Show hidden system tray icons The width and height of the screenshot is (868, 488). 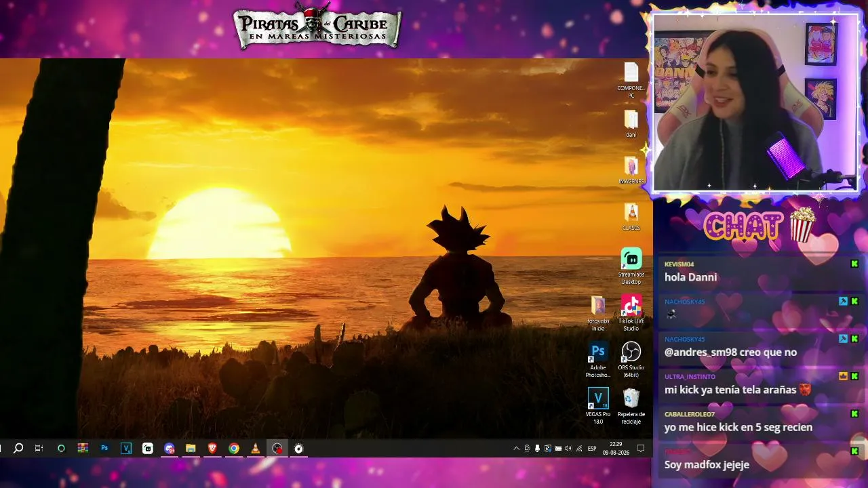coord(517,448)
